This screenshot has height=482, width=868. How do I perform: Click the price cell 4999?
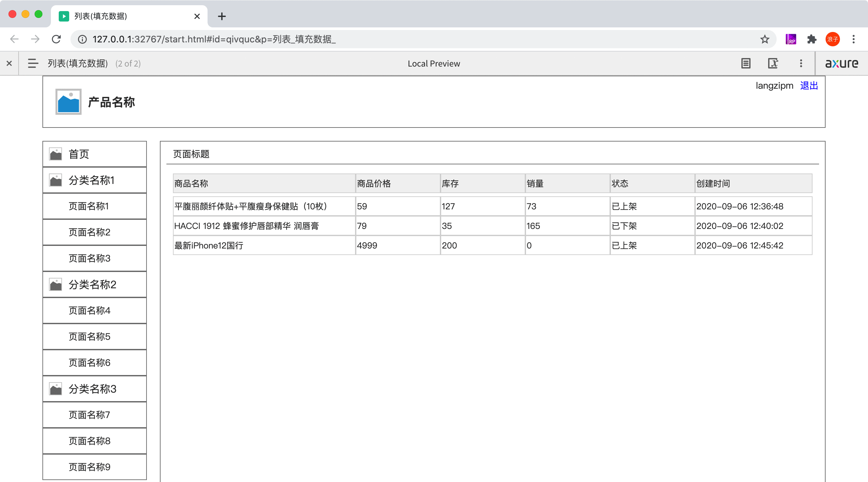tap(398, 246)
